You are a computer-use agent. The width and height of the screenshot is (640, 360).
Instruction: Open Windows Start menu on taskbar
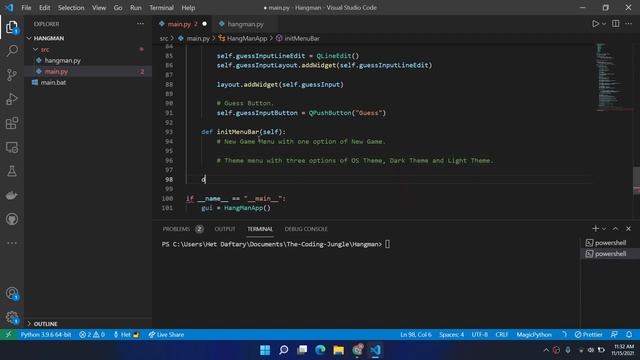[265, 350]
